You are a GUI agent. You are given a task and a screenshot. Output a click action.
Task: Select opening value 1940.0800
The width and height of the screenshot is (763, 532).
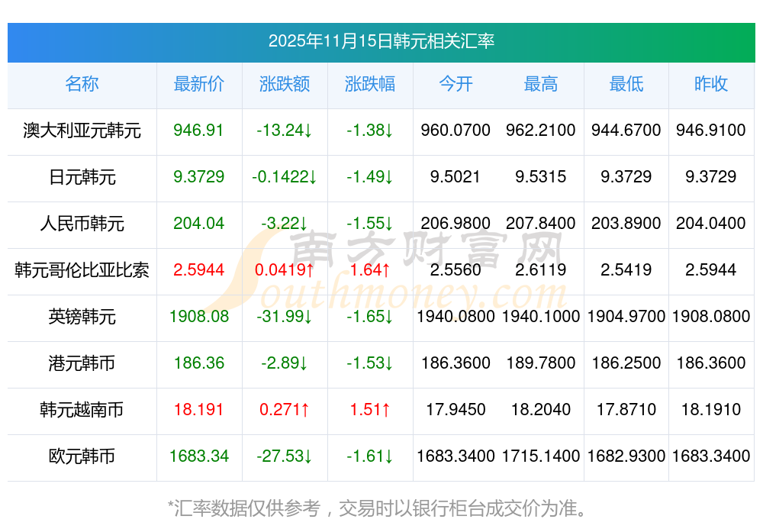(x=456, y=317)
